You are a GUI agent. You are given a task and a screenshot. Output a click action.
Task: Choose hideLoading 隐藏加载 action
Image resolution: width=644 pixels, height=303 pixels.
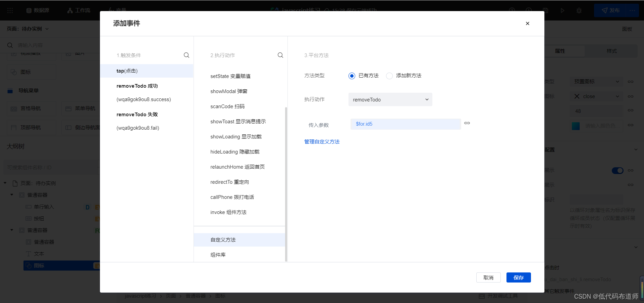(235, 152)
